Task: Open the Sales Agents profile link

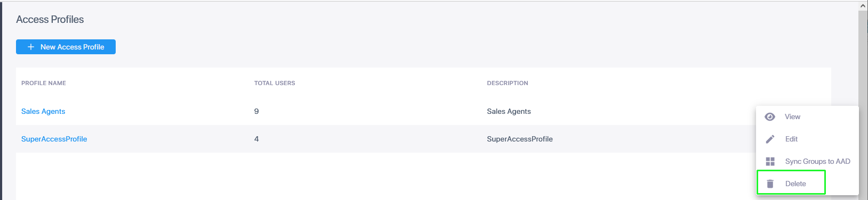Action: tap(43, 111)
